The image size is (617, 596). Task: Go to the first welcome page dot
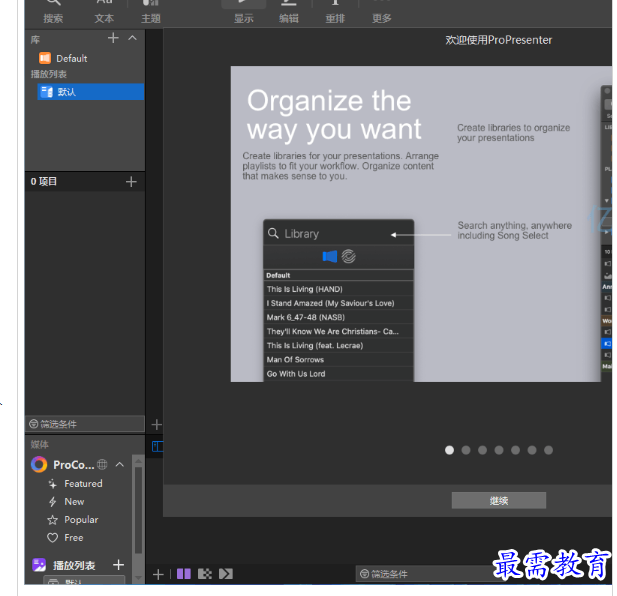tap(449, 450)
